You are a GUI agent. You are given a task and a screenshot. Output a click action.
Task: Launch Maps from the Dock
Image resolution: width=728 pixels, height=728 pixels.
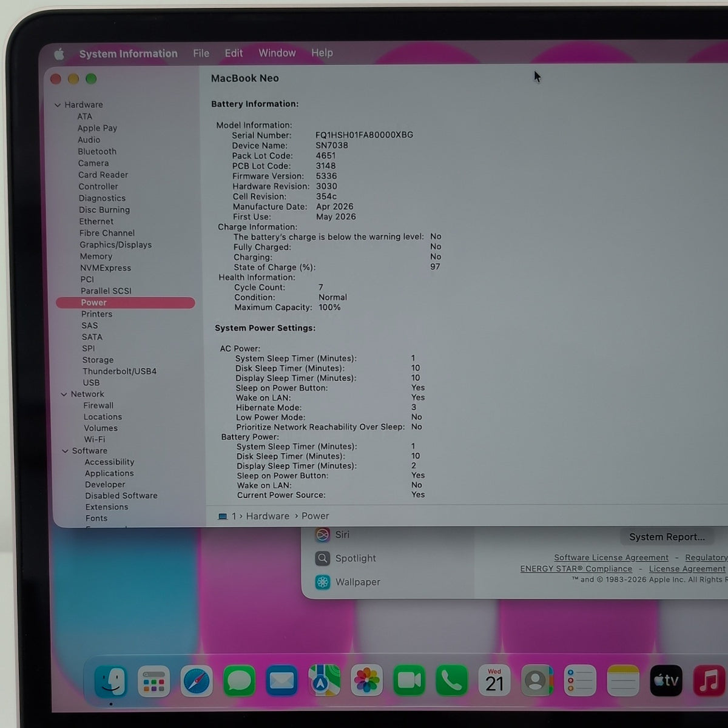pos(324,681)
